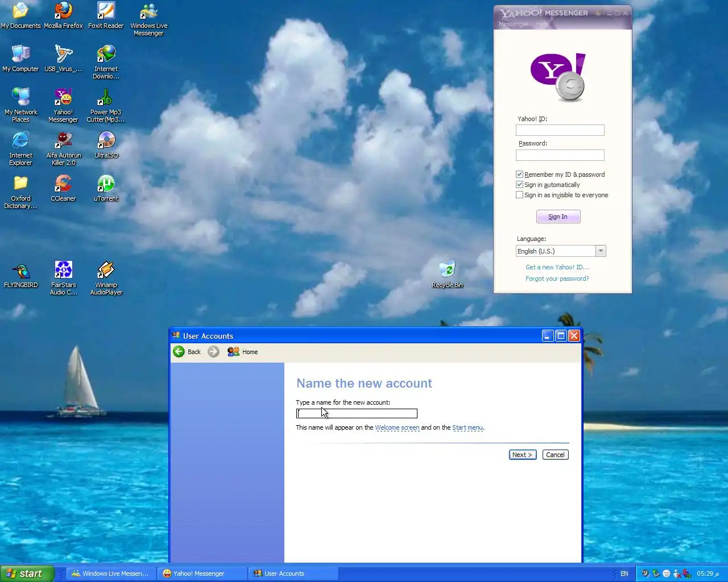
Task: Open My Network Places icon
Action: [20, 106]
